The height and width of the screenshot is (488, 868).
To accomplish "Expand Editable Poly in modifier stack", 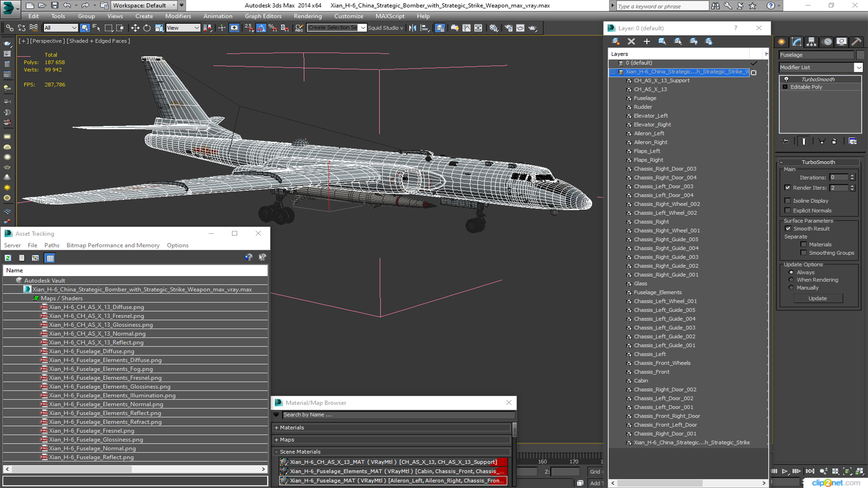I will [785, 87].
